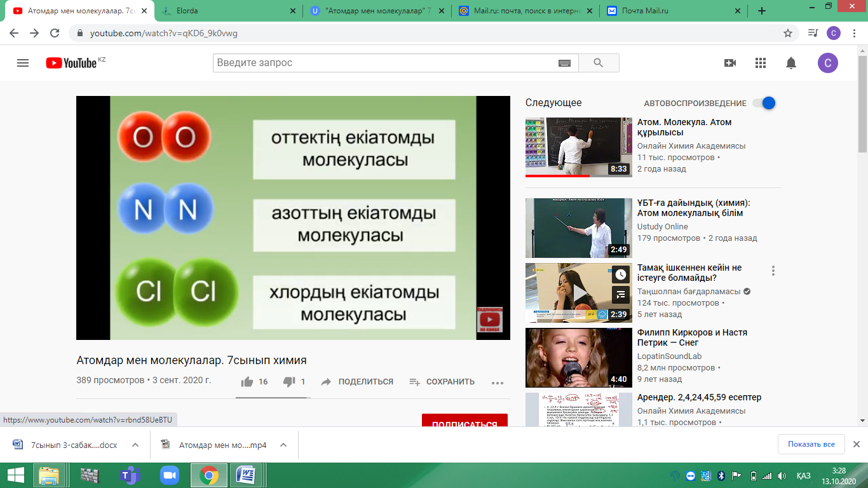
Task: Open the notifications bell
Action: coord(791,63)
